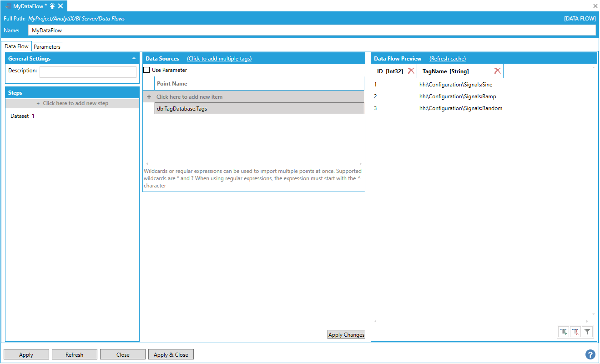Viewport: 600px width, 364px height.
Task: Click the undock arrow on MyDataFlow tab
Action: tap(52, 6)
